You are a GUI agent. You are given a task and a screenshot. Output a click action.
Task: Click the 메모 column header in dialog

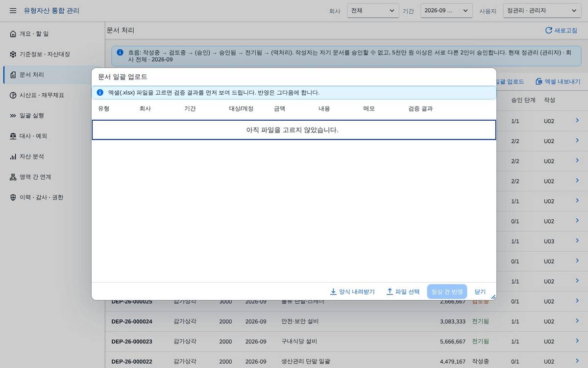(369, 108)
